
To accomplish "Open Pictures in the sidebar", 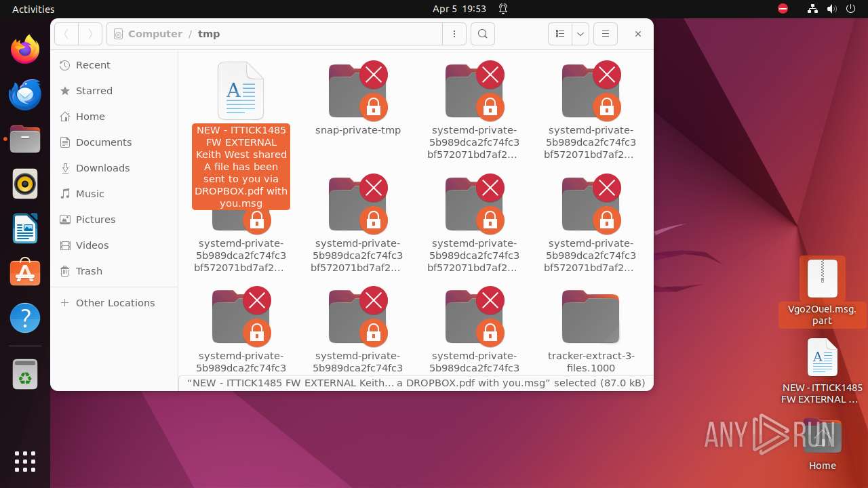I will click(114, 220).
